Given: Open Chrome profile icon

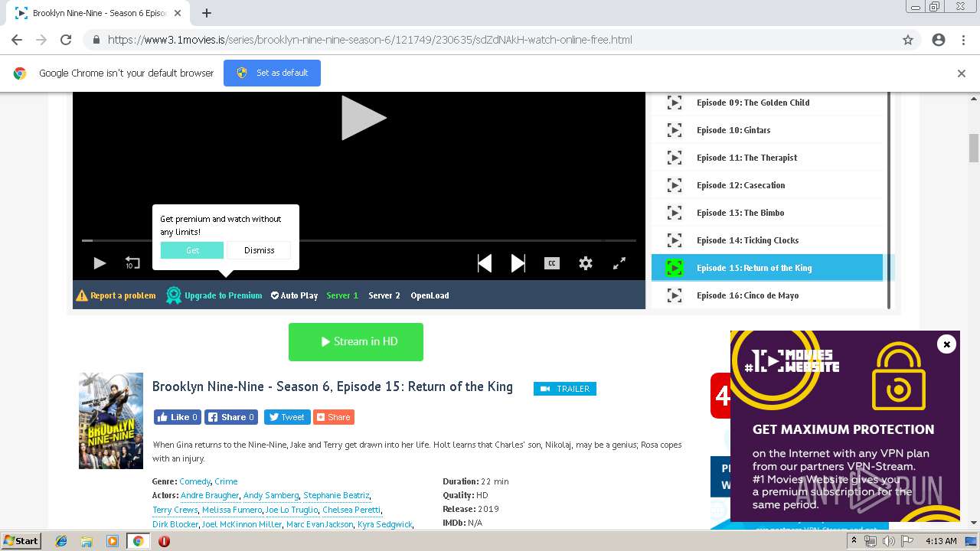Looking at the screenshot, I should pyautogui.click(x=939, y=40).
